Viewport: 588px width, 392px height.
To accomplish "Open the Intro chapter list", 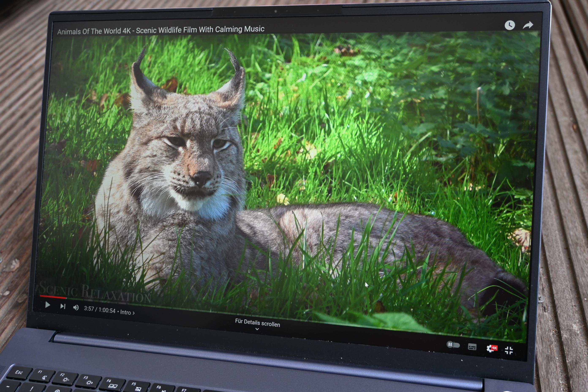I will click(128, 312).
